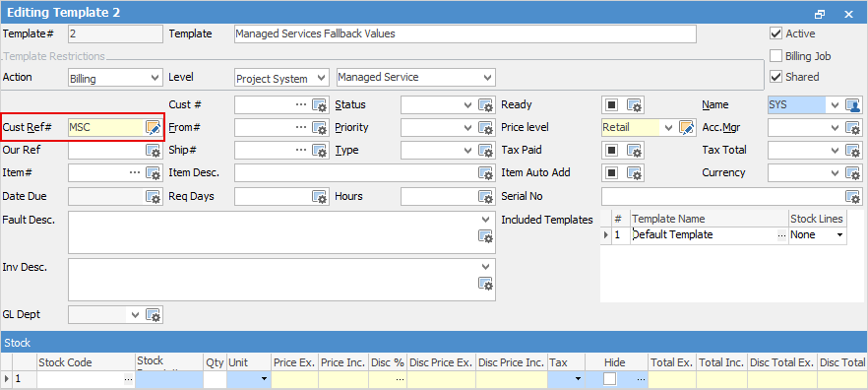868x390 pixels.
Task: Click the gear icon beside GL Dept dropdown
Action: pyautogui.click(x=154, y=315)
